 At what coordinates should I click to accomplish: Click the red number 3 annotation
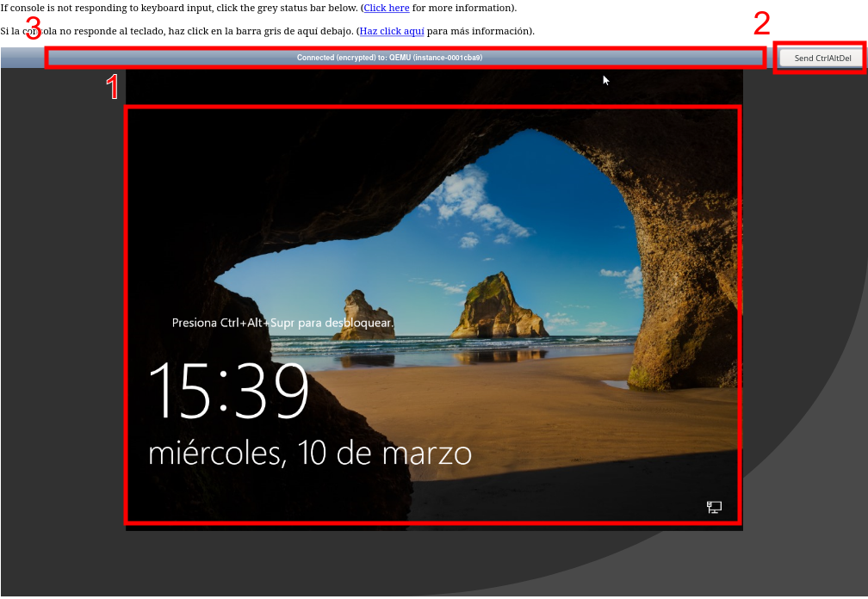point(33,30)
